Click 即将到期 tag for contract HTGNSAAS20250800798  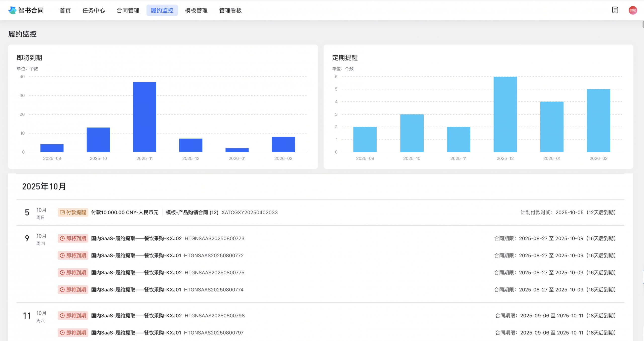pyautogui.click(x=73, y=316)
